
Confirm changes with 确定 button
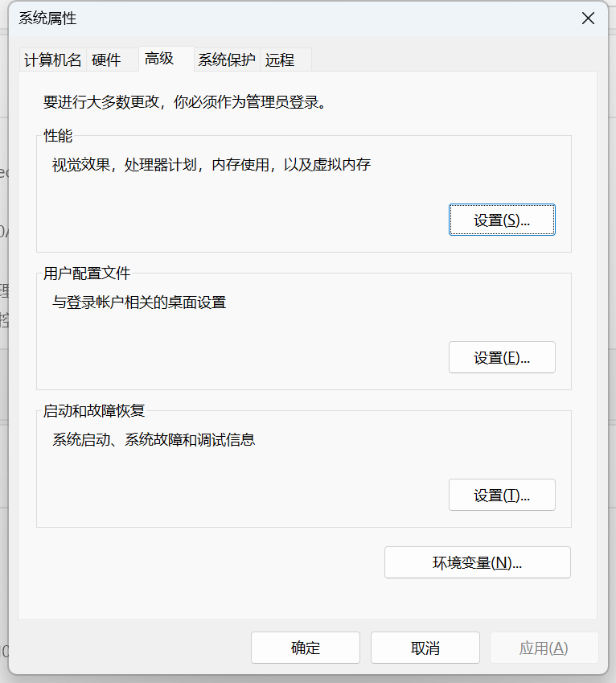click(306, 648)
